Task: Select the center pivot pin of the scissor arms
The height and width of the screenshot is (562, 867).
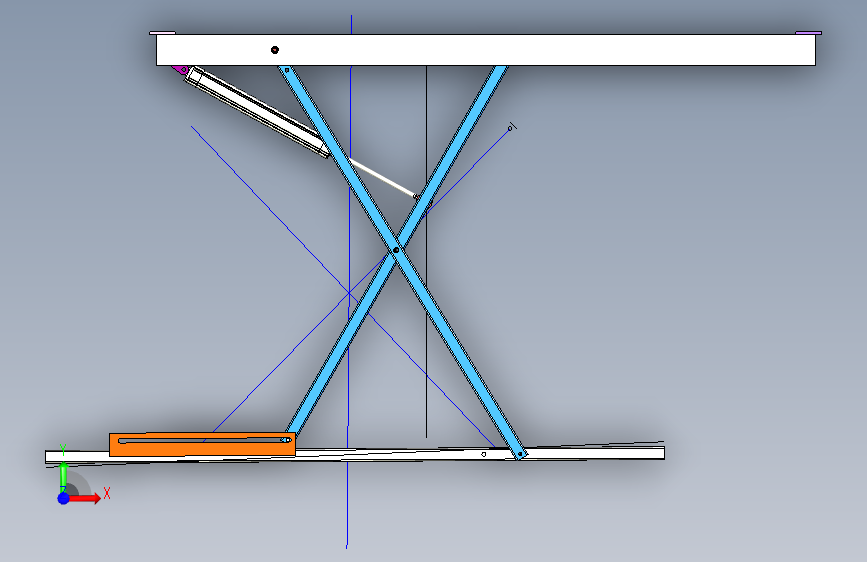Action: [395, 251]
